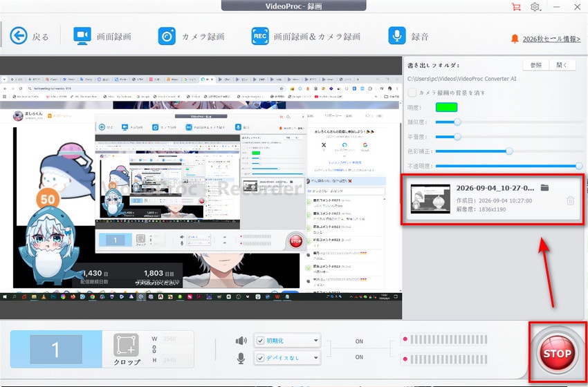The image size is (588, 387).
Task: Adjust the 平滑度 slider handle
Action: tap(457, 137)
